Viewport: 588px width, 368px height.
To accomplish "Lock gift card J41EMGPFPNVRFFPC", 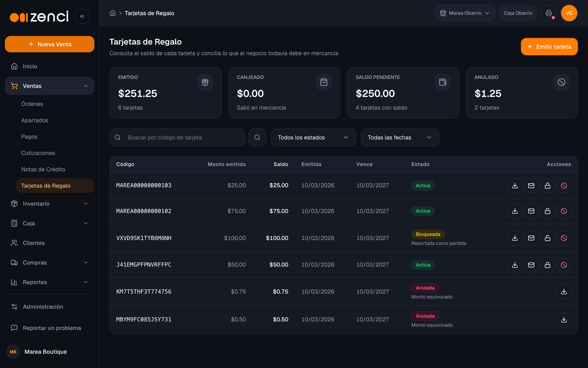I will click(x=547, y=265).
